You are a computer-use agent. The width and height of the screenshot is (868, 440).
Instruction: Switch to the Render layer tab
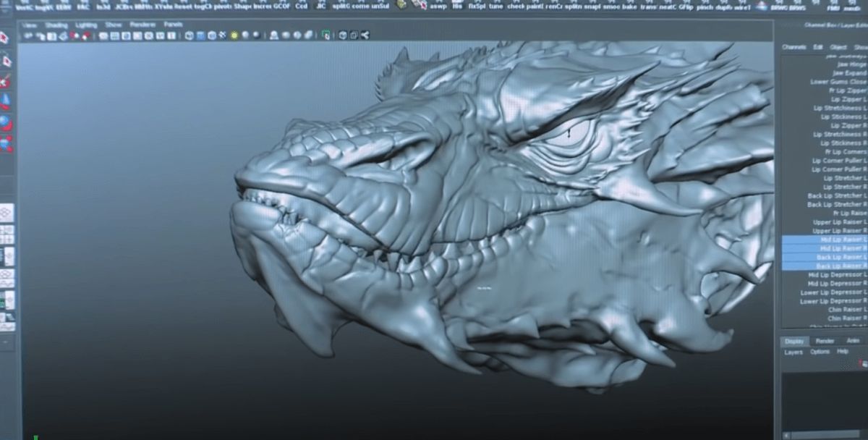(825, 341)
